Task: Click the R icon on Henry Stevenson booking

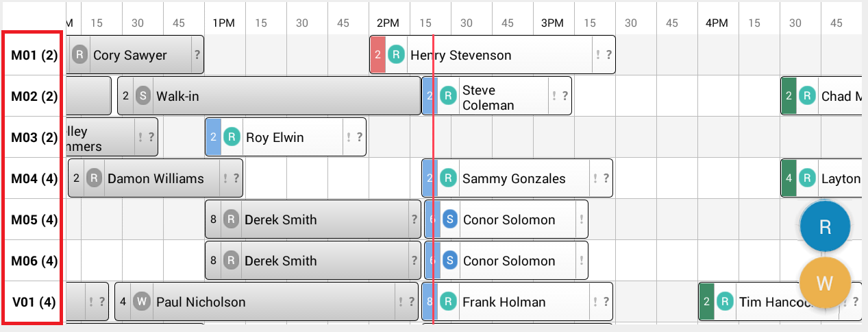Action: [396, 55]
